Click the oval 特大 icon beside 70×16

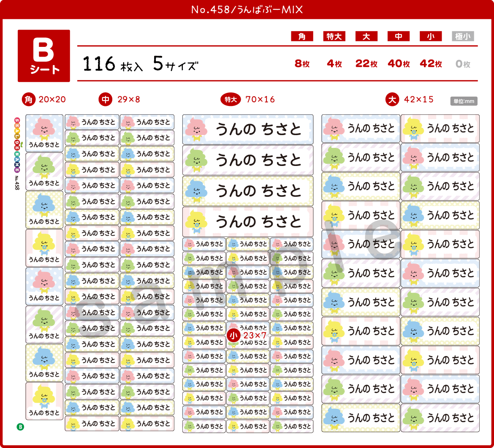tap(231, 100)
